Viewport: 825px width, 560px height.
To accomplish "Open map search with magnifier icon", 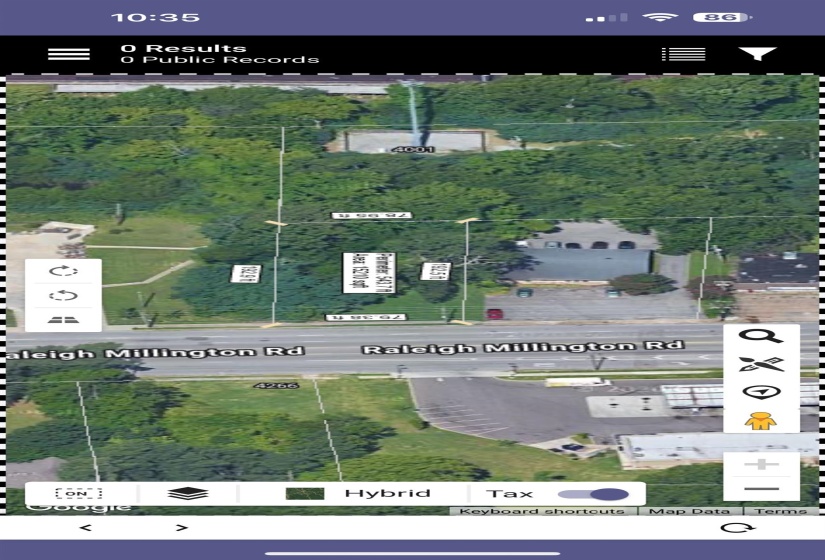I will 761,337.
